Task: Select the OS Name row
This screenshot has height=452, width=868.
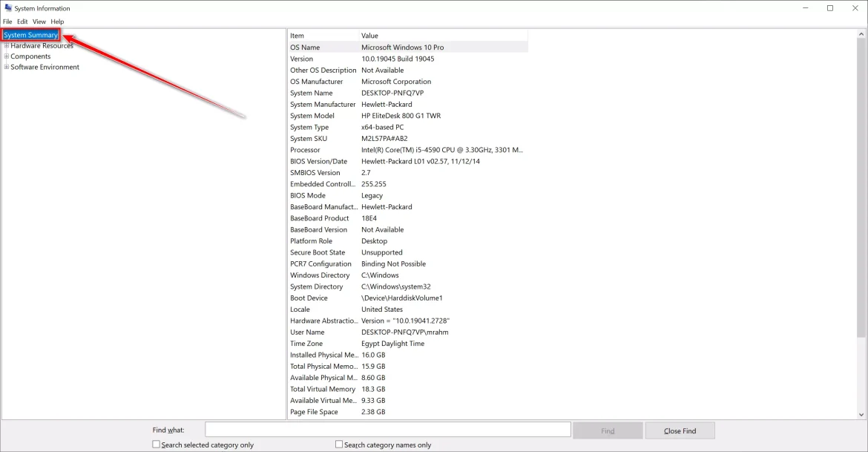Action: (x=408, y=47)
